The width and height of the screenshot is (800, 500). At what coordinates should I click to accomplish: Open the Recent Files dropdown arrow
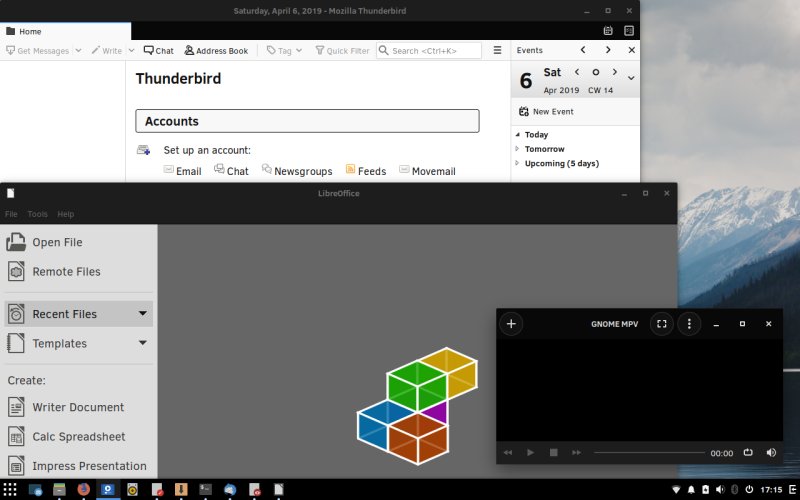point(143,314)
